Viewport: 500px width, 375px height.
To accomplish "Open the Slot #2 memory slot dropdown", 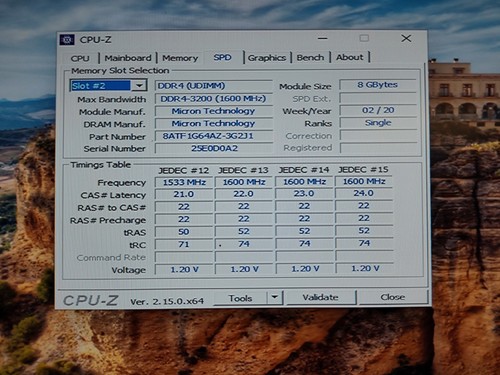I will pyautogui.click(x=108, y=86).
